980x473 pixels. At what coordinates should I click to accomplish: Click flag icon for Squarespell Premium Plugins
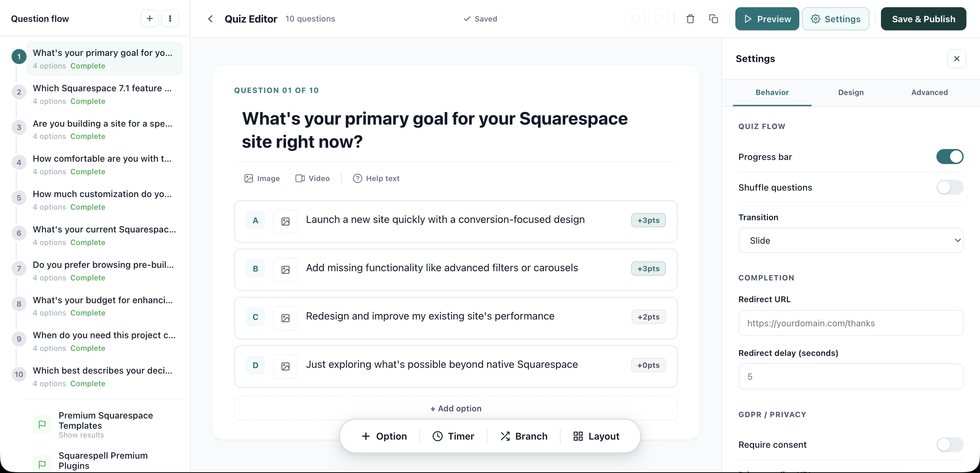pos(42,464)
